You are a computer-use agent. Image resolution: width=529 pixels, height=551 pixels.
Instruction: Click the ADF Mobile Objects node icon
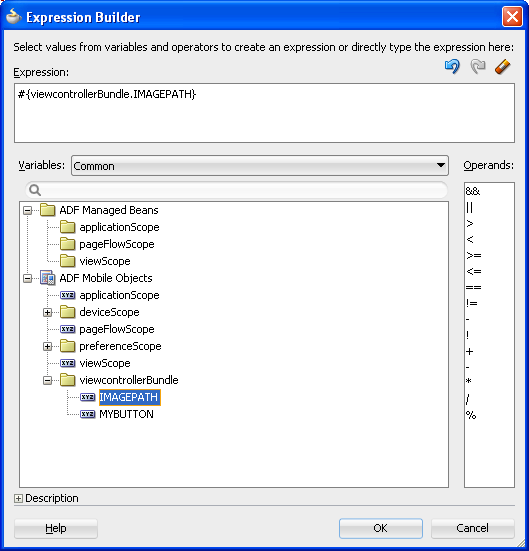coord(47,278)
